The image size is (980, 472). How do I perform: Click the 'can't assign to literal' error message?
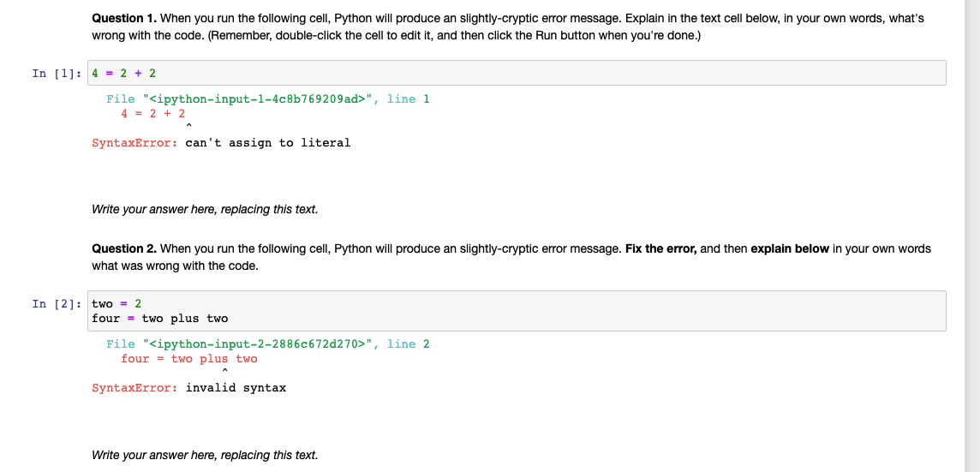268,143
